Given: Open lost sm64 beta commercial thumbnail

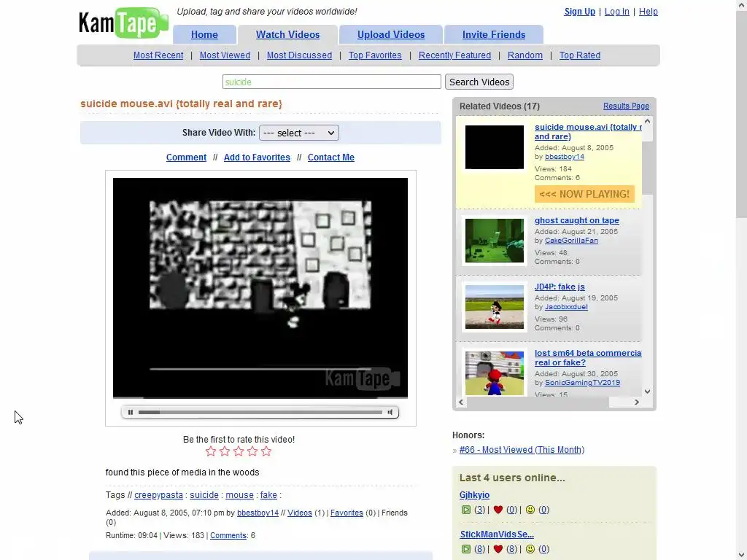Looking at the screenshot, I should click(x=495, y=373).
